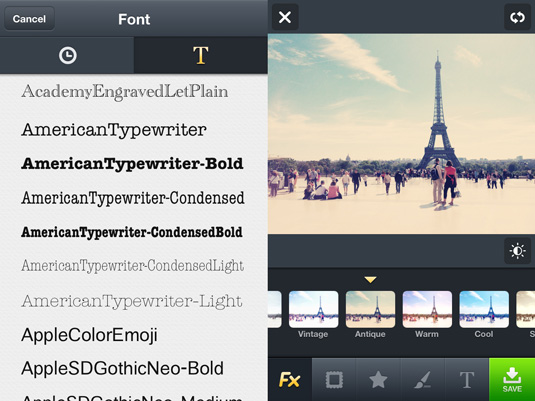This screenshot has height=401, width=535.
Task: Apply the Cool filter thumbnail
Action: click(x=484, y=309)
